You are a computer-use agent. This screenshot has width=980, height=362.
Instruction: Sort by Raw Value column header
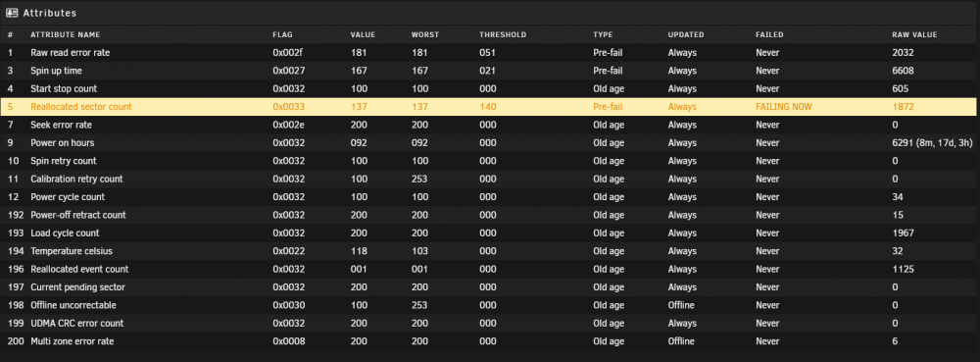tap(914, 35)
